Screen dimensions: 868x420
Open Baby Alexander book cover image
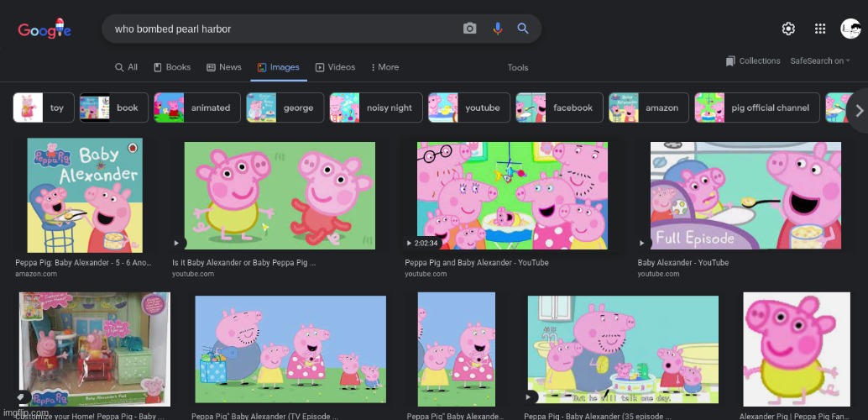(85, 196)
